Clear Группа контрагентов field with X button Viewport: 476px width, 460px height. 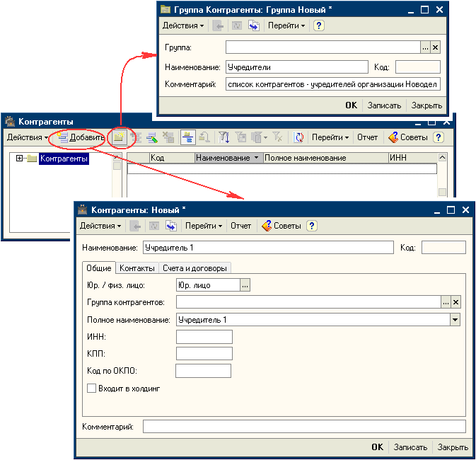coord(455,302)
